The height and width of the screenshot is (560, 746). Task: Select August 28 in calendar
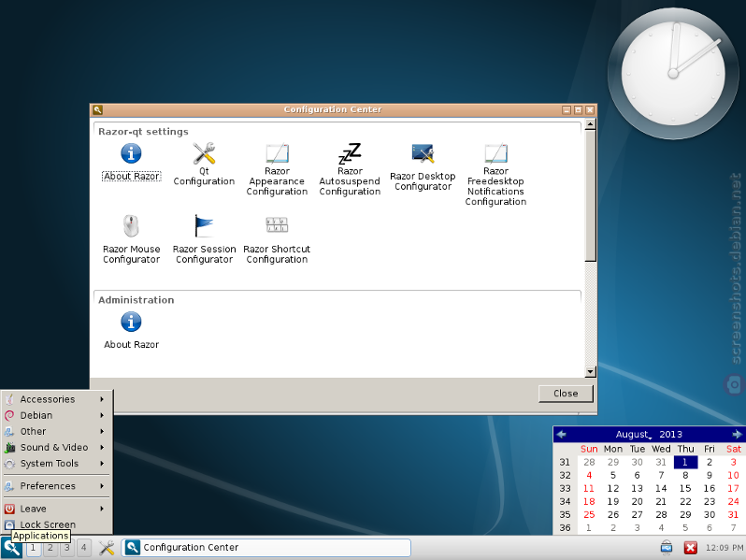(x=661, y=514)
